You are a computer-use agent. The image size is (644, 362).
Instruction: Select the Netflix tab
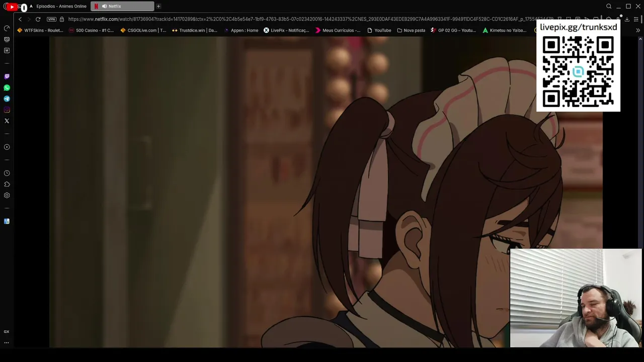click(x=122, y=6)
